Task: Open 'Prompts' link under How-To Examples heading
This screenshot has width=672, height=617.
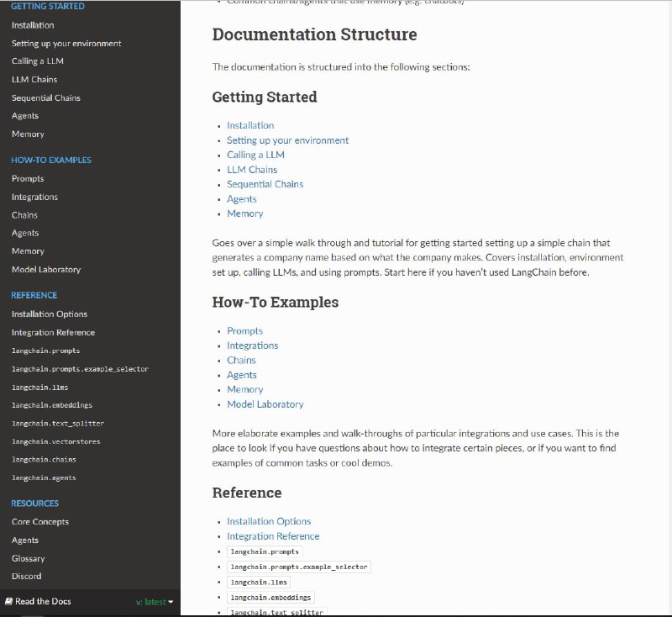Action: pos(244,331)
